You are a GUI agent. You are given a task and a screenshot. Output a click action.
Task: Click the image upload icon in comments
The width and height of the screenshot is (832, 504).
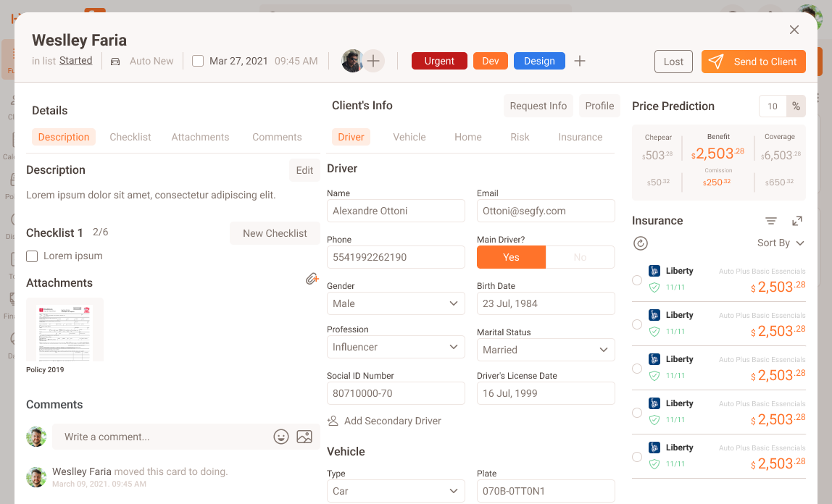coord(304,437)
